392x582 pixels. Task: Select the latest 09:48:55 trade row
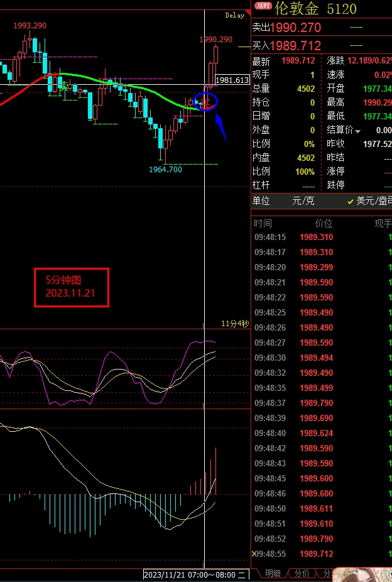point(322,554)
